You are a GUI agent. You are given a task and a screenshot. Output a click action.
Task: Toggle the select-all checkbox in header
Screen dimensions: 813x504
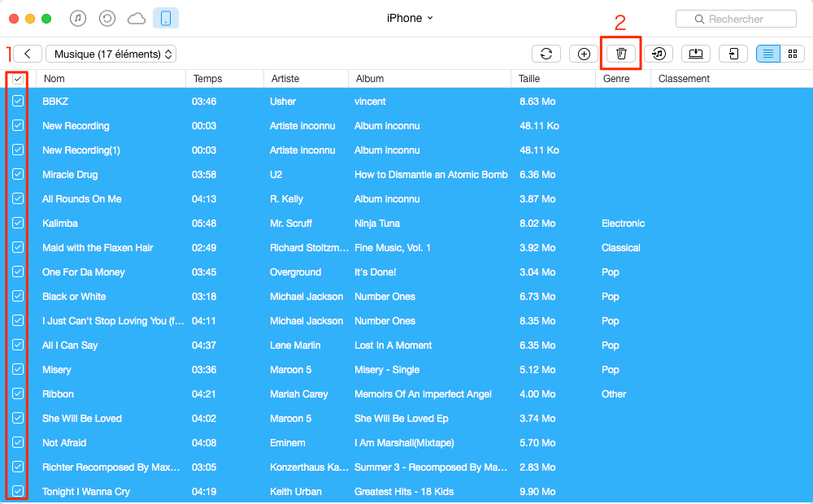(x=18, y=79)
